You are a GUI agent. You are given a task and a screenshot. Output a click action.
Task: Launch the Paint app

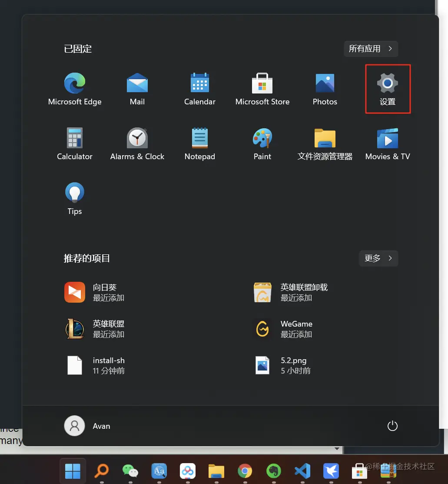pos(262,144)
